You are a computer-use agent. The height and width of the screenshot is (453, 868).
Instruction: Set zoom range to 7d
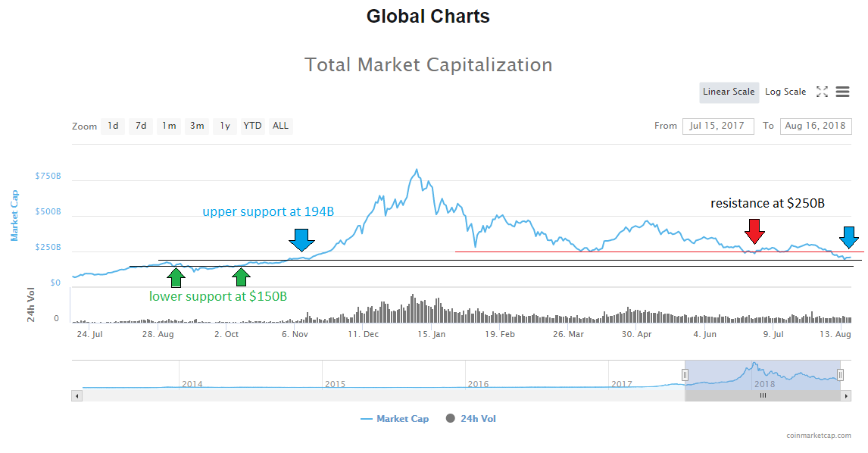click(141, 126)
